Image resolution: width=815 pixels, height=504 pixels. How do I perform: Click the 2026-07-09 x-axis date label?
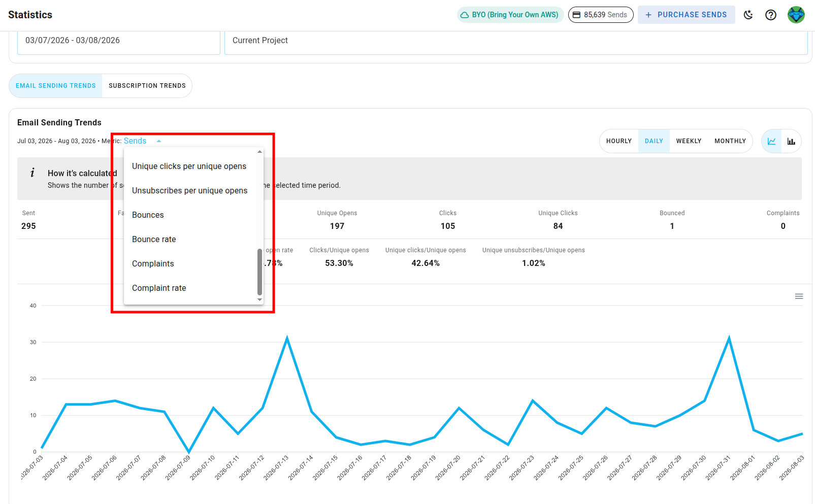[178, 467]
